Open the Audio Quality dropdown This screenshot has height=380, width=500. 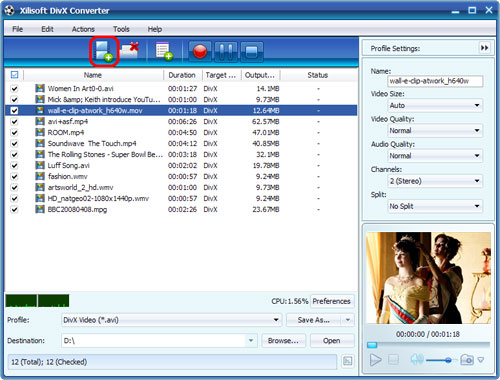click(x=435, y=156)
